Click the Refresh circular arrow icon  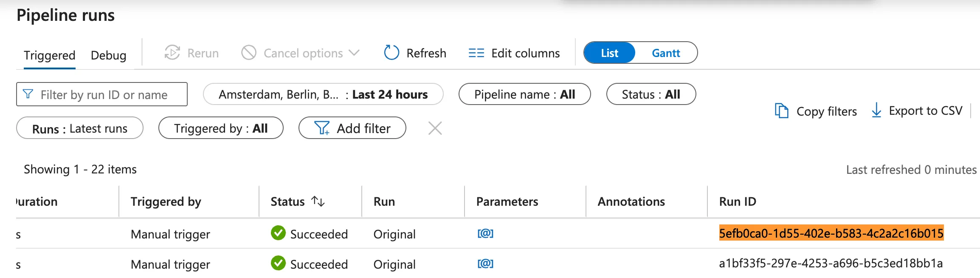tap(391, 53)
